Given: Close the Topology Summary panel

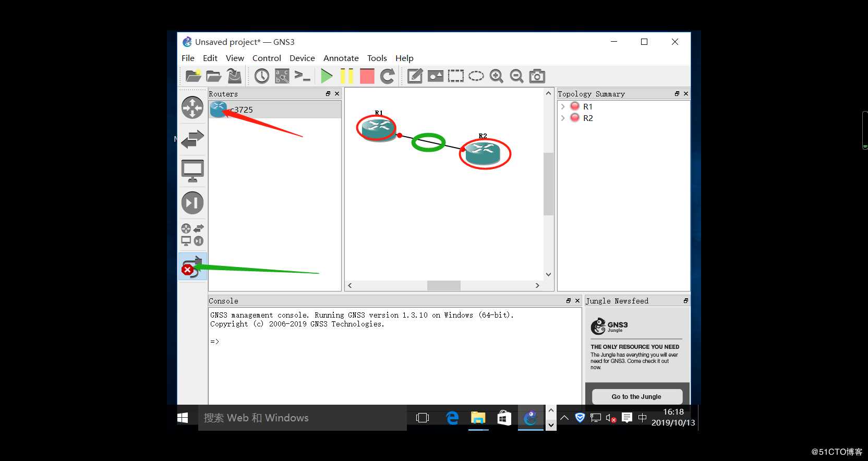Looking at the screenshot, I should click(x=686, y=94).
